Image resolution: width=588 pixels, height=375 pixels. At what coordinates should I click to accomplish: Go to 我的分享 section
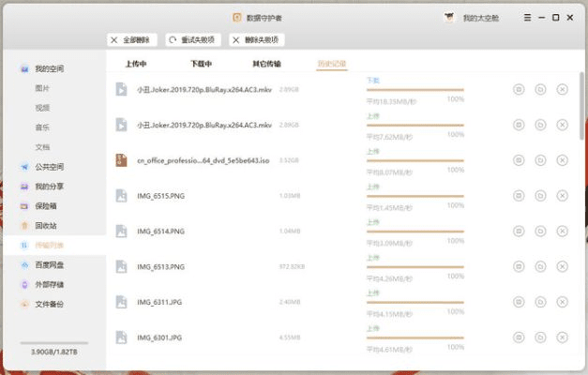coord(49,187)
